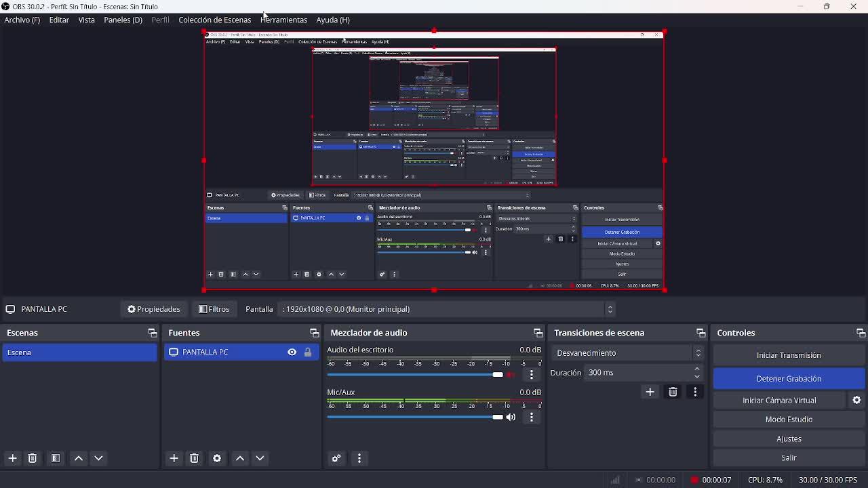Image resolution: width=868 pixels, height=488 pixels.
Task: Adjust the Audio del escritorio volume slider
Action: click(497, 375)
